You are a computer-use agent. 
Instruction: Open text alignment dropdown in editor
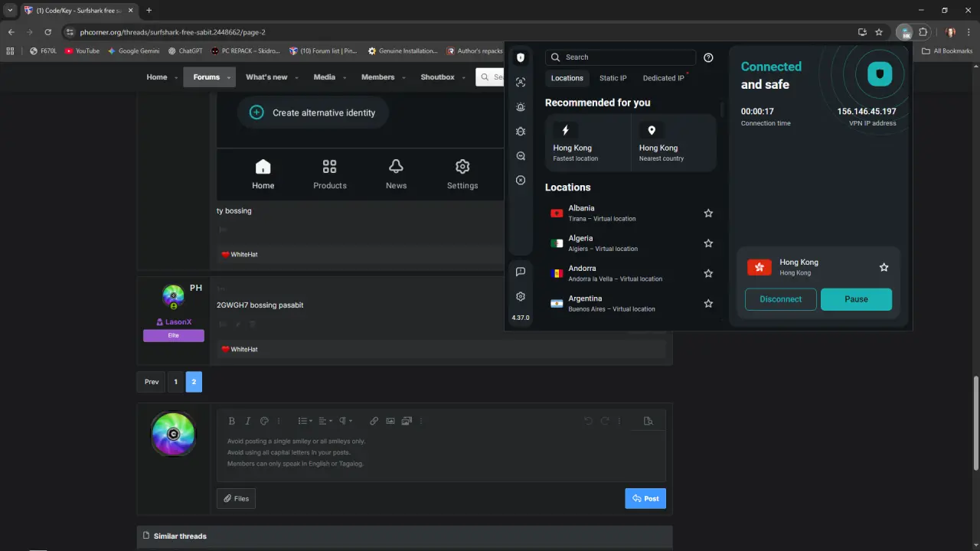pyautogui.click(x=325, y=421)
